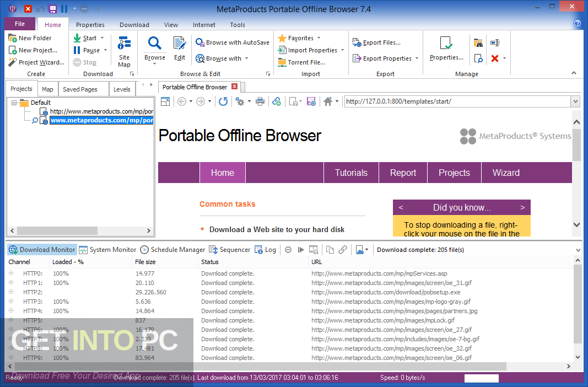Click the rename icon in Manage group

[495, 43]
